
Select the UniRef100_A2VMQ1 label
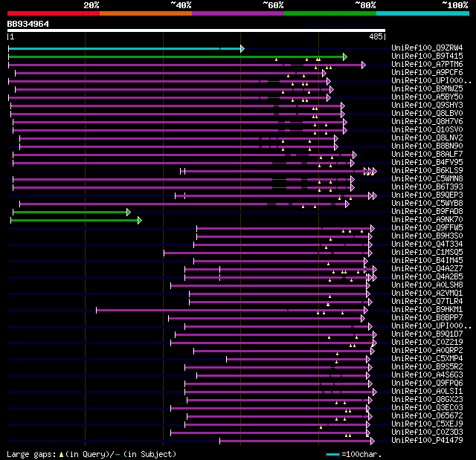tap(427, 294)
